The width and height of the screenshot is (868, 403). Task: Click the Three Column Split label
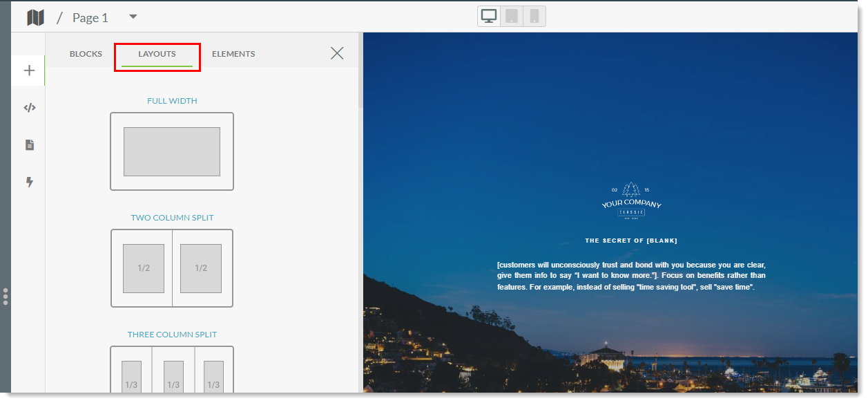(172, 335)
